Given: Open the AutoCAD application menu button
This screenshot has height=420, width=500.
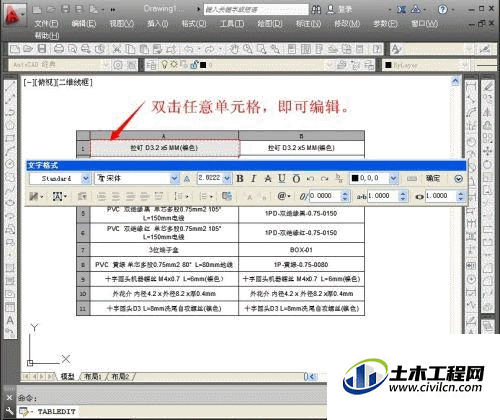Looking at the screenshot, I should pos(14,16).
